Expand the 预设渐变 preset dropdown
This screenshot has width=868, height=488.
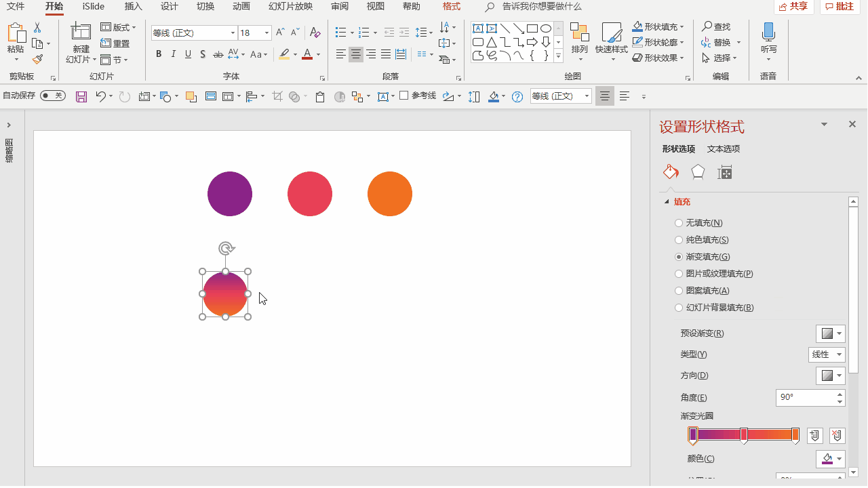831,333
